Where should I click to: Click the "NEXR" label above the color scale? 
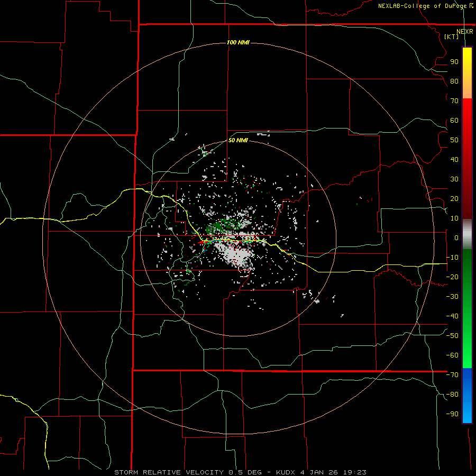(465, 32)
